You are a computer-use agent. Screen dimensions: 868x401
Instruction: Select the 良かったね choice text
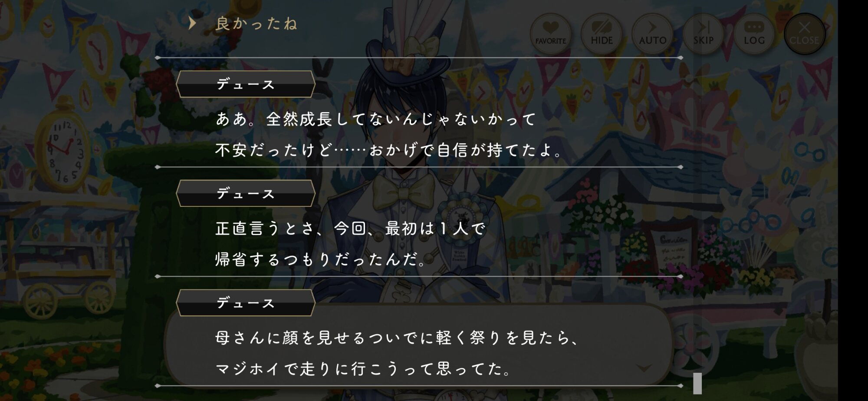[256, 23]
